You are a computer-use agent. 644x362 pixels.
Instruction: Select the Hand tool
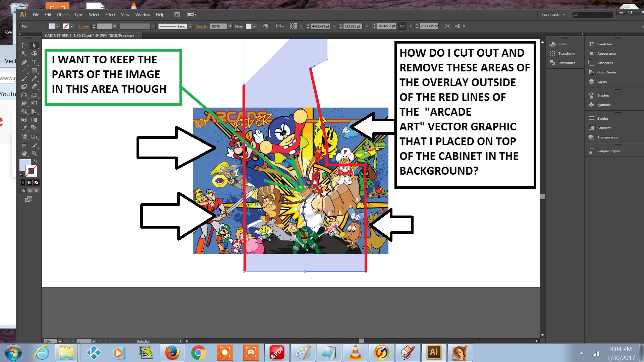(24, 154)
